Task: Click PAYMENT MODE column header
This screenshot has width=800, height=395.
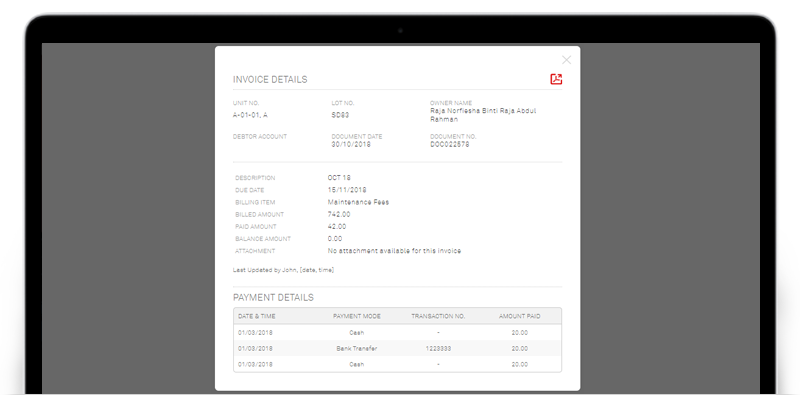Action: [x=357, y=316]
